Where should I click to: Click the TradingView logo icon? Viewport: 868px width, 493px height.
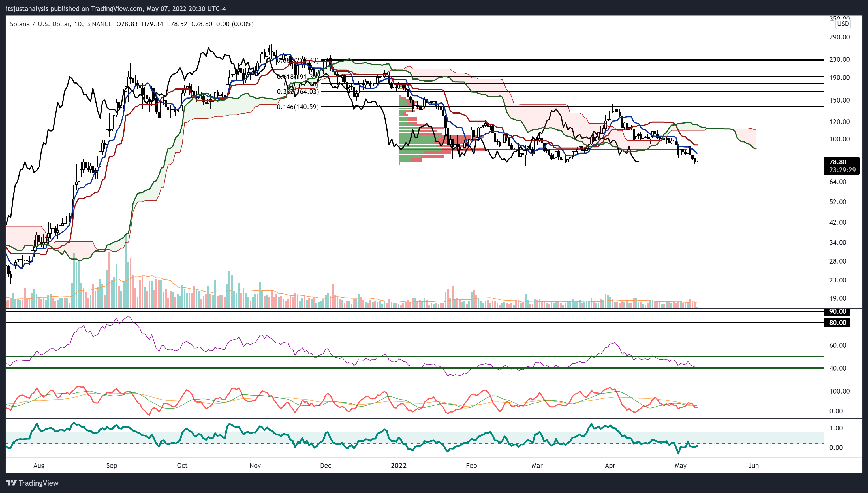11,483
